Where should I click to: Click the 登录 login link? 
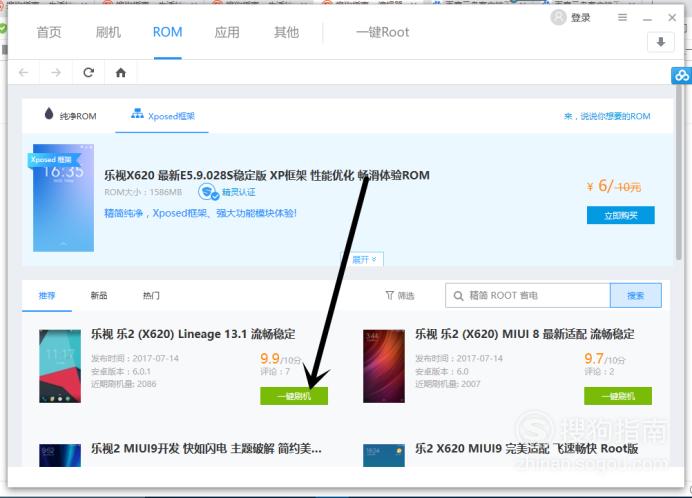coord(580,18)
